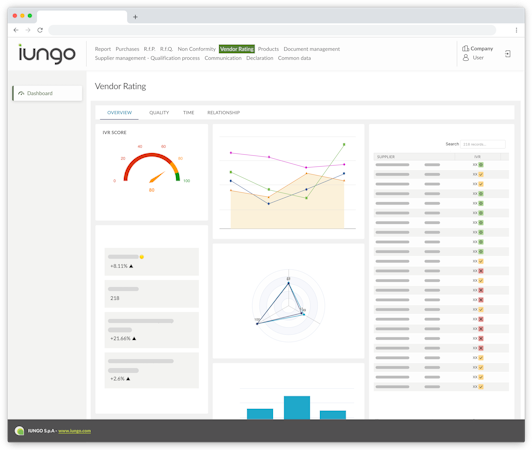Click the Company building icon

466,49
